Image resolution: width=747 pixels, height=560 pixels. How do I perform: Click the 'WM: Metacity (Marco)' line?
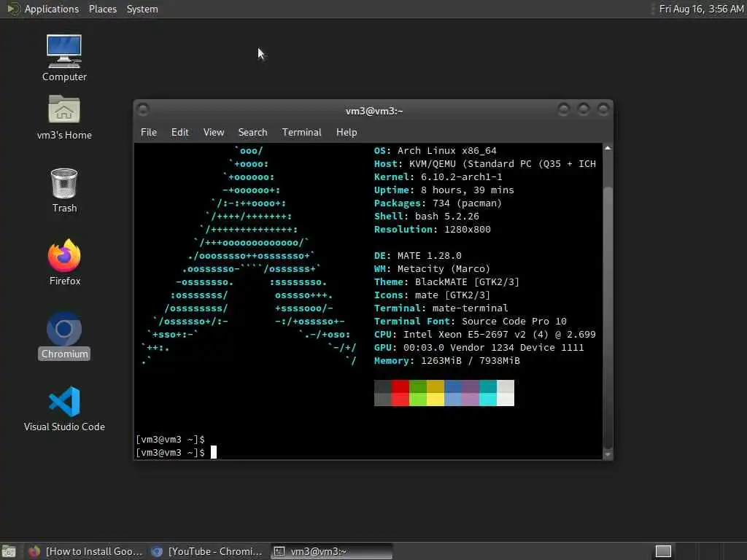[432, 269]
